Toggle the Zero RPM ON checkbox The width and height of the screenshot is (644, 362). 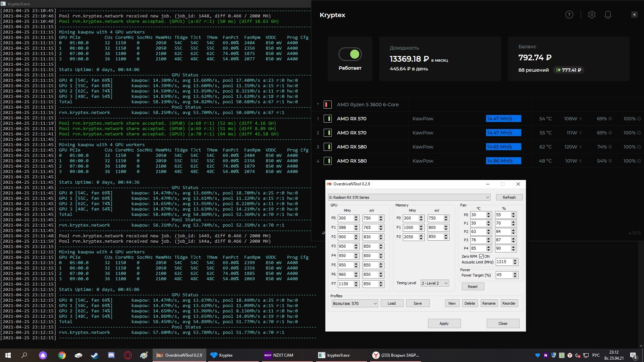tap(481, 256)
